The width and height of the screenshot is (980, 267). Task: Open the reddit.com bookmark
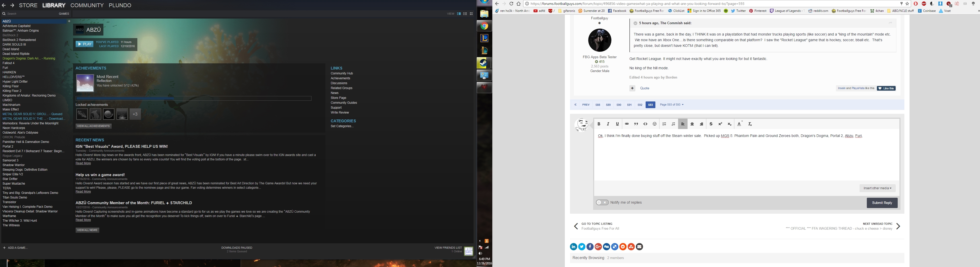pyautogui.click(x=818, y=11)
